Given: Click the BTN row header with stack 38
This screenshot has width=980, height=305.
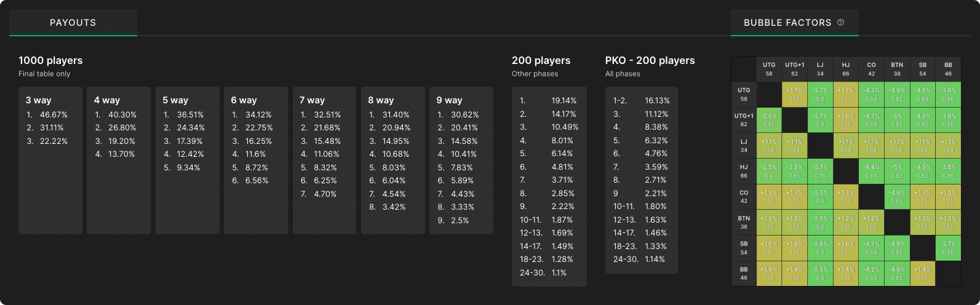Looking at the screenshot, I should click(744, 223).
